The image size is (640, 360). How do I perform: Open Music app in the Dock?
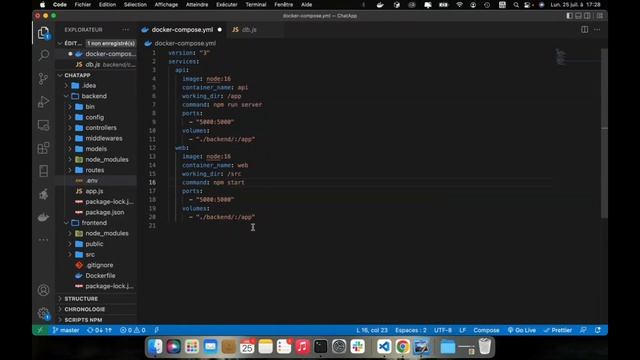coord(302,347)
